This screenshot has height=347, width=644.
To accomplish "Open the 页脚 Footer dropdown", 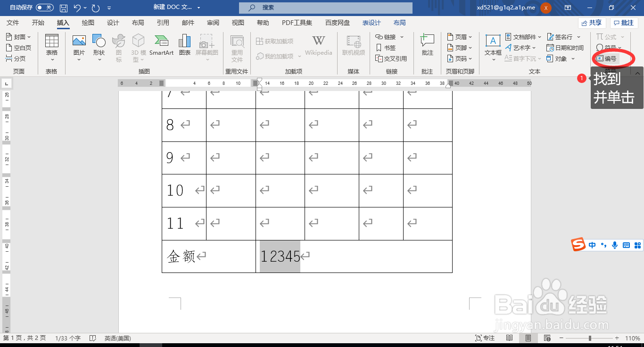I will [x=459, y=48].
